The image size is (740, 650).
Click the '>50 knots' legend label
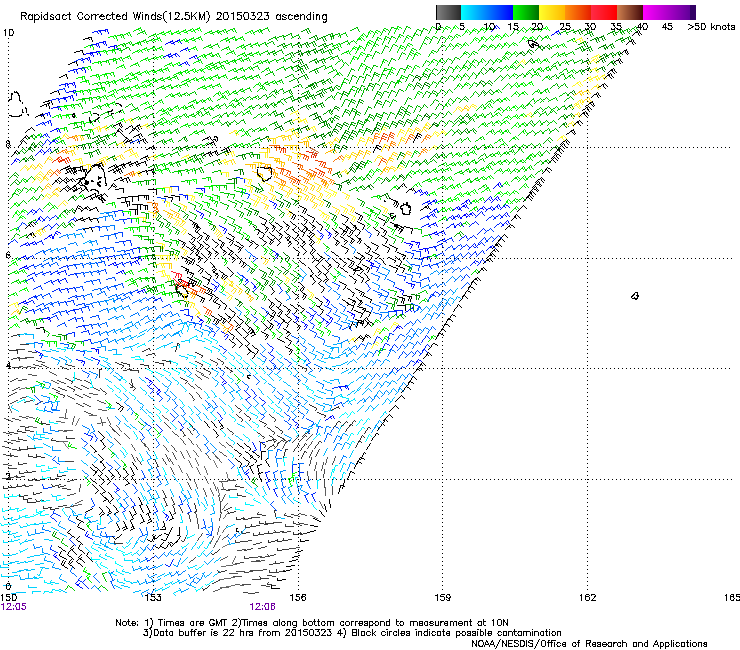[x=711, y=27]
